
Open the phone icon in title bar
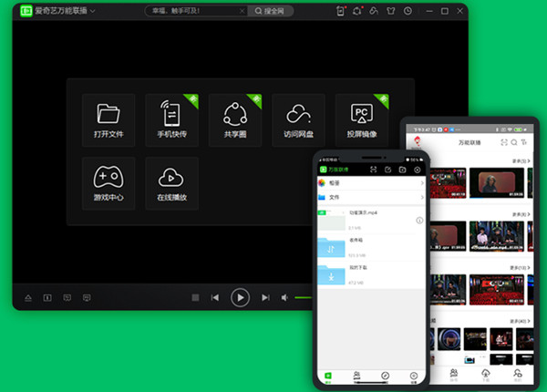click(340, 11)
